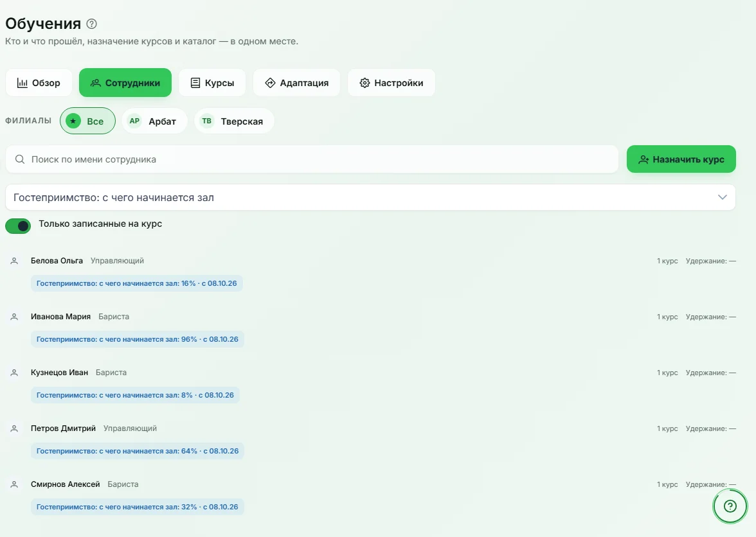Click '1 курс' count in Белова Ольга's row
Screen dimensions: 756x537
point(667,261)
